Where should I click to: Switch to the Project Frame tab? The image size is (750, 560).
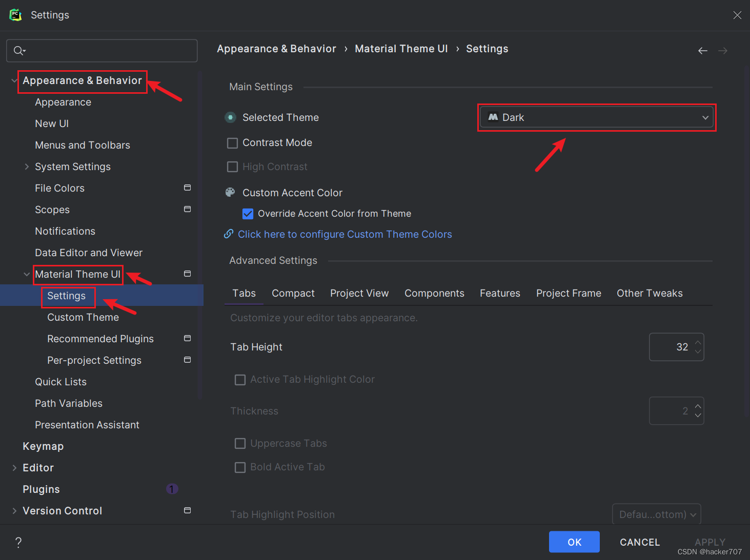[569, 294]
